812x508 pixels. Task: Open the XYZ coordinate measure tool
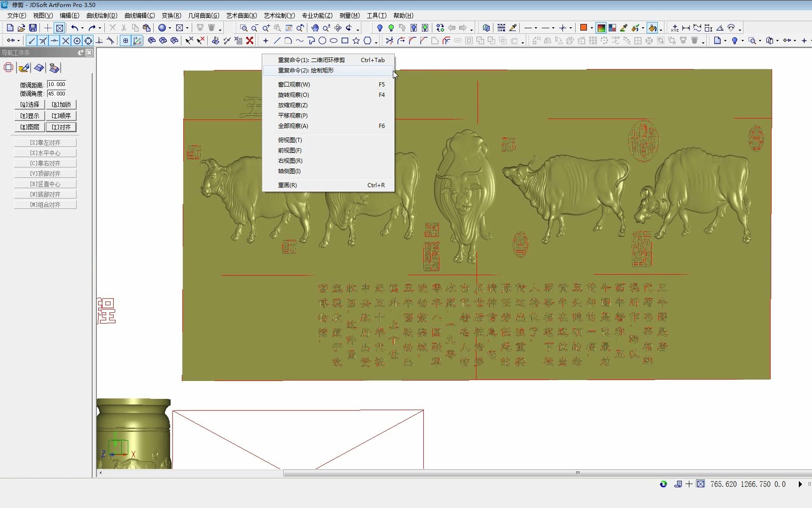(x=675, y=28)
